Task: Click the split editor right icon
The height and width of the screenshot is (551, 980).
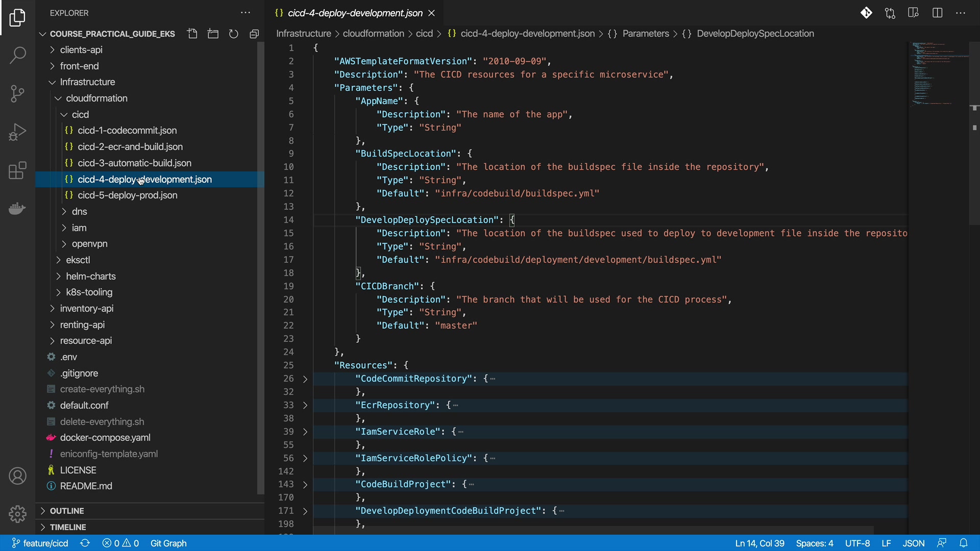Action: (x=937, y=13)
